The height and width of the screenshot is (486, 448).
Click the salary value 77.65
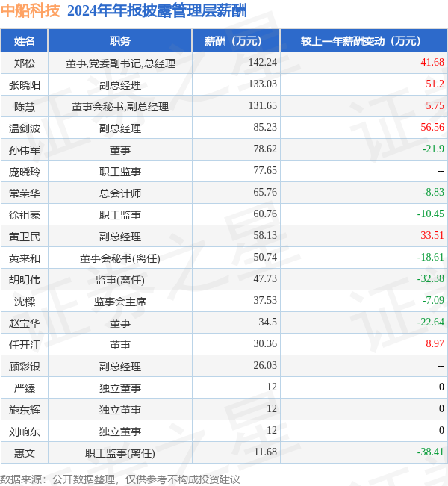pos(265,170)
